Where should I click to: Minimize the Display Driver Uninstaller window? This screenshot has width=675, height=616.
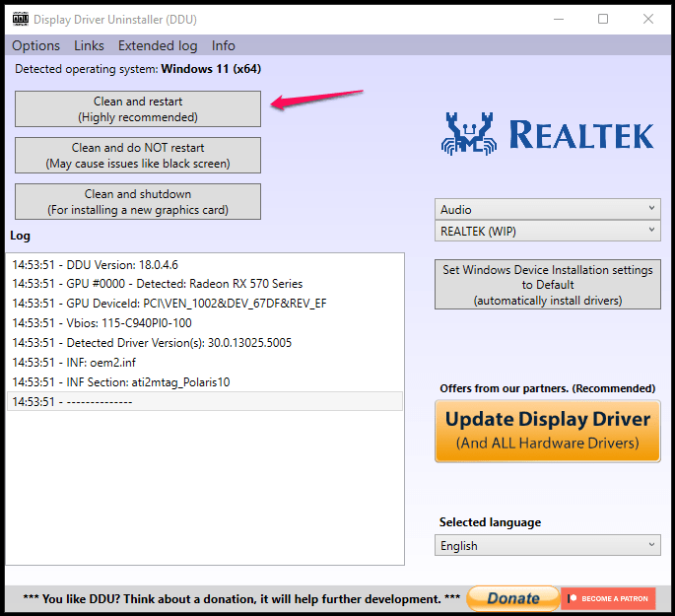pos(558,19)
